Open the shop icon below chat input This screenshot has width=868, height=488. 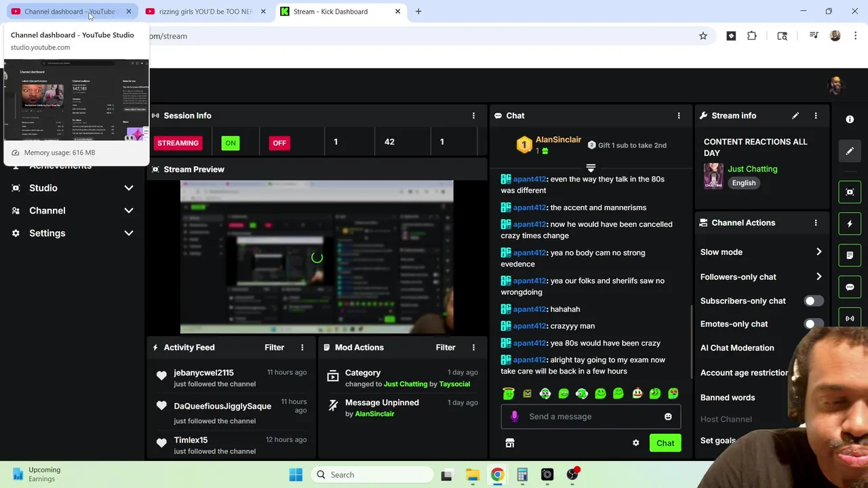point(510,443)
